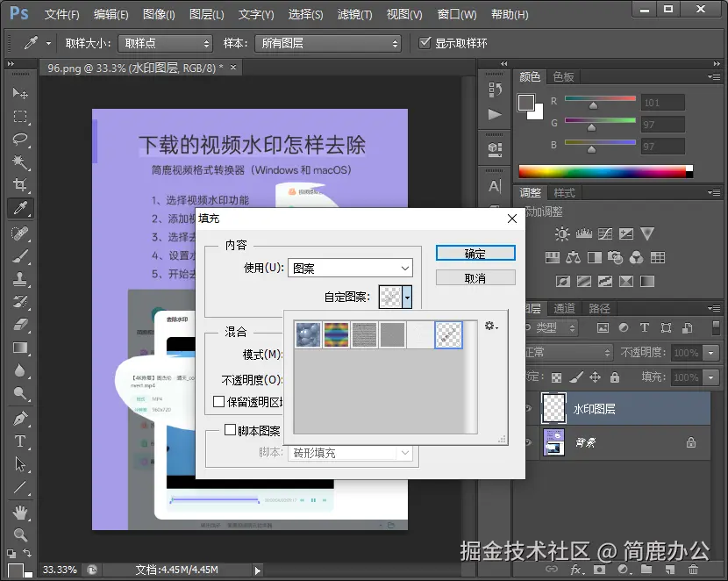
Task: Click the 确定 button in Fill dialog
Action: tap(475, 254)
